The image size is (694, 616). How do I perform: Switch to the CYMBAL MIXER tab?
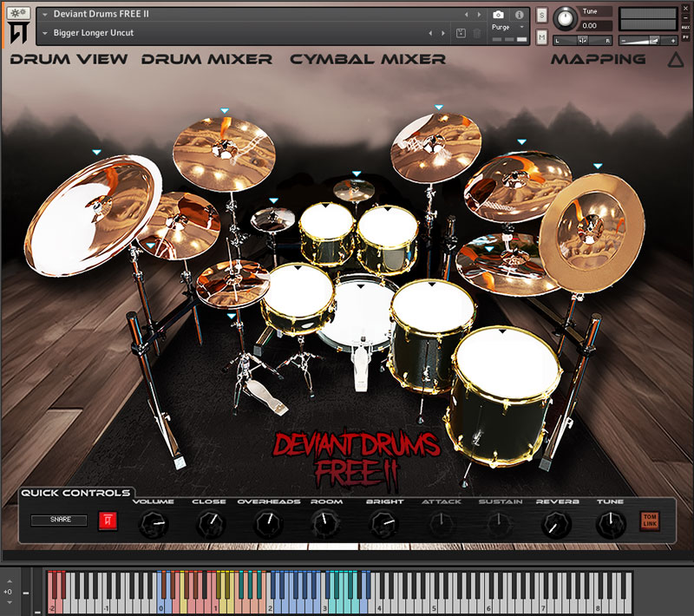[368, 59]
